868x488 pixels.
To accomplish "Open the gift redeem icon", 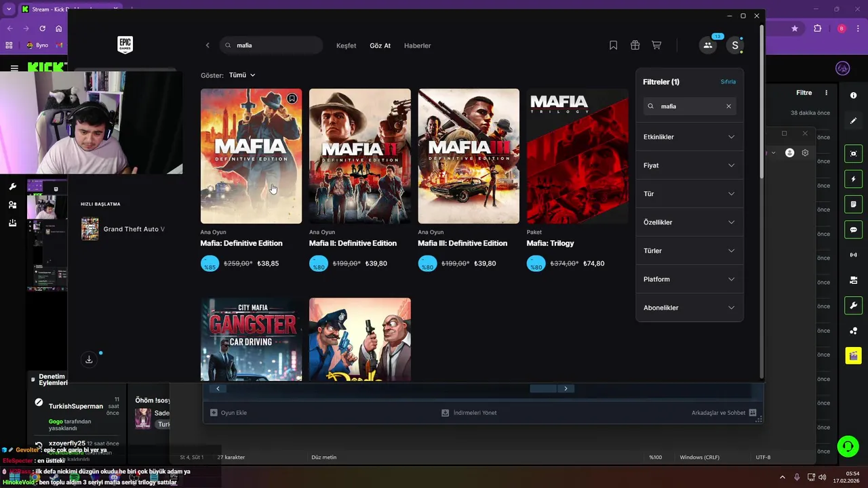I will click(x=635, y=45).
